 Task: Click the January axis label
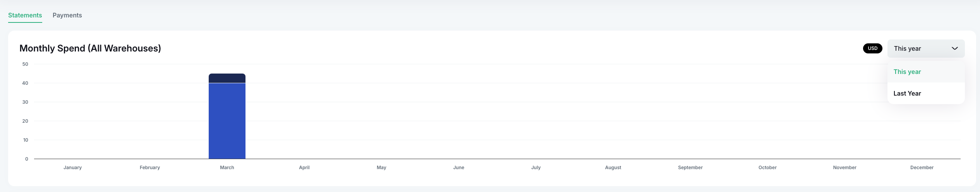(x=72, y=168)
